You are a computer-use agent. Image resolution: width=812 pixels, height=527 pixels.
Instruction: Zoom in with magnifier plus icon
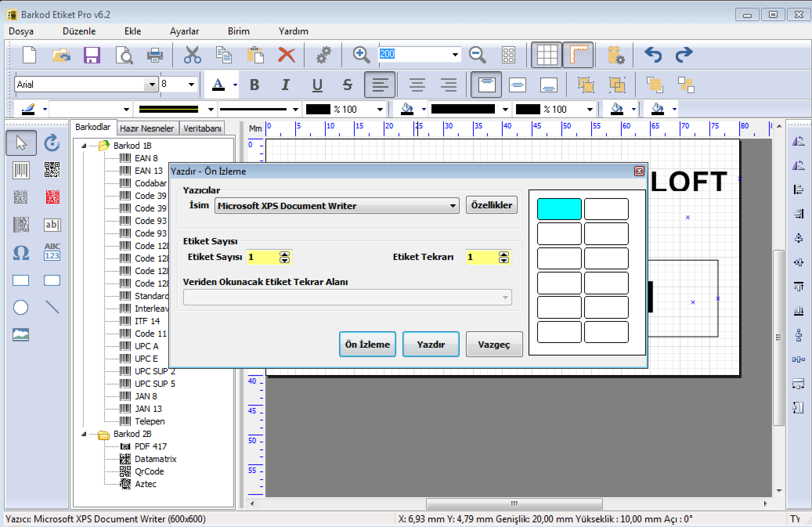[361, 55]
